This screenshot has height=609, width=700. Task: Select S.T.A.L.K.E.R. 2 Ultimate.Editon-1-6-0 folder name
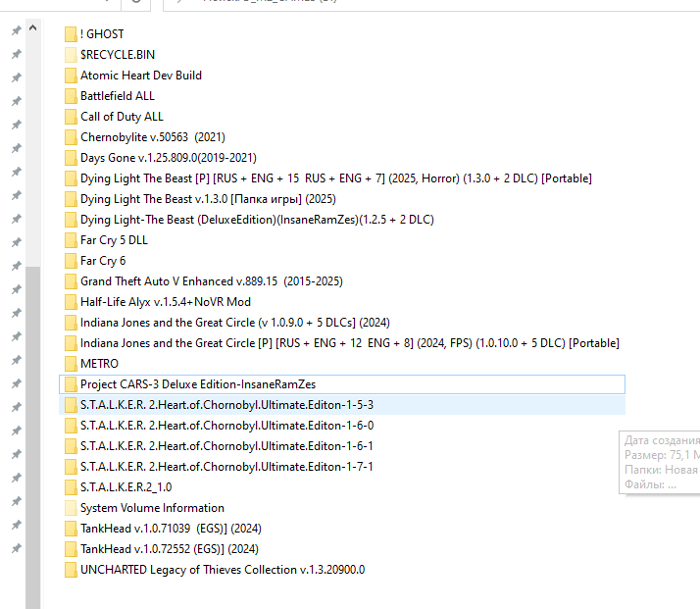coord(226,426)
